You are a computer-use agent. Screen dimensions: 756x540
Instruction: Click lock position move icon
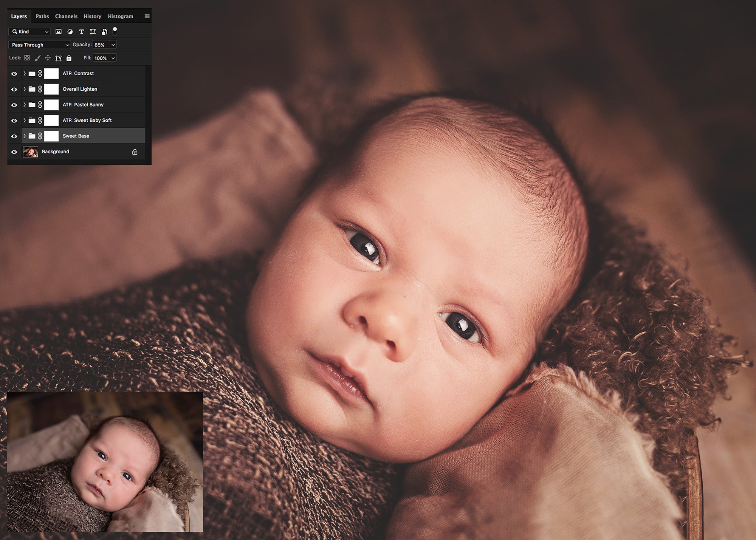pos(48,58)
